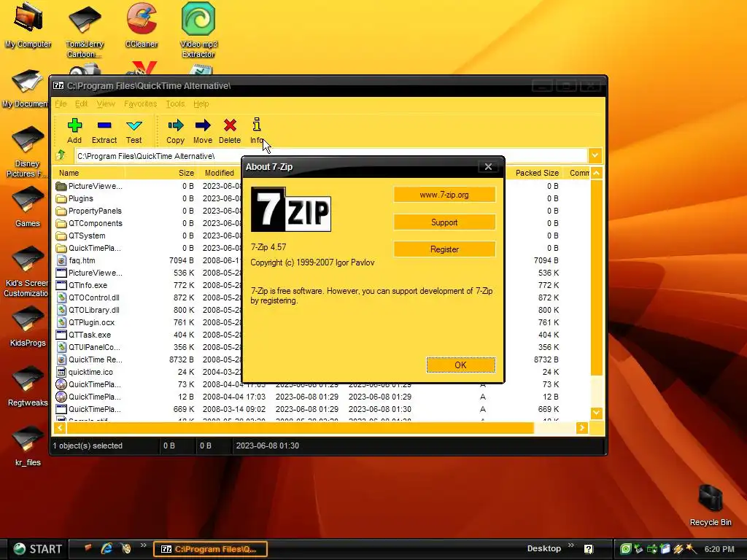The width and height of the screenshot is (747, 560).
Task: Click the Test toolbar icon
Action: coord(134,131)
